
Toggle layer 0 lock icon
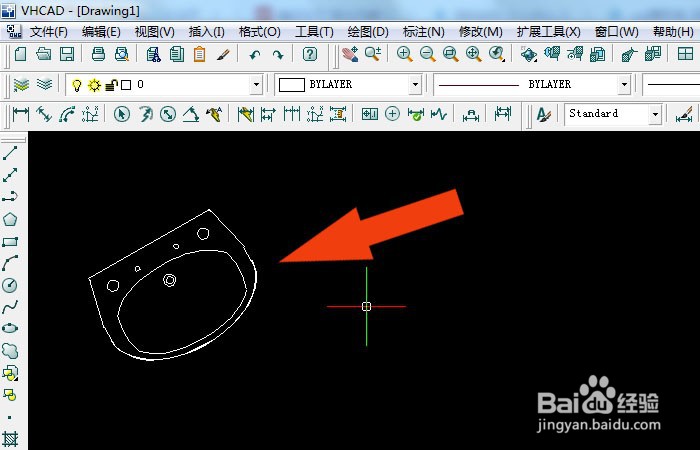coord(111,85)
